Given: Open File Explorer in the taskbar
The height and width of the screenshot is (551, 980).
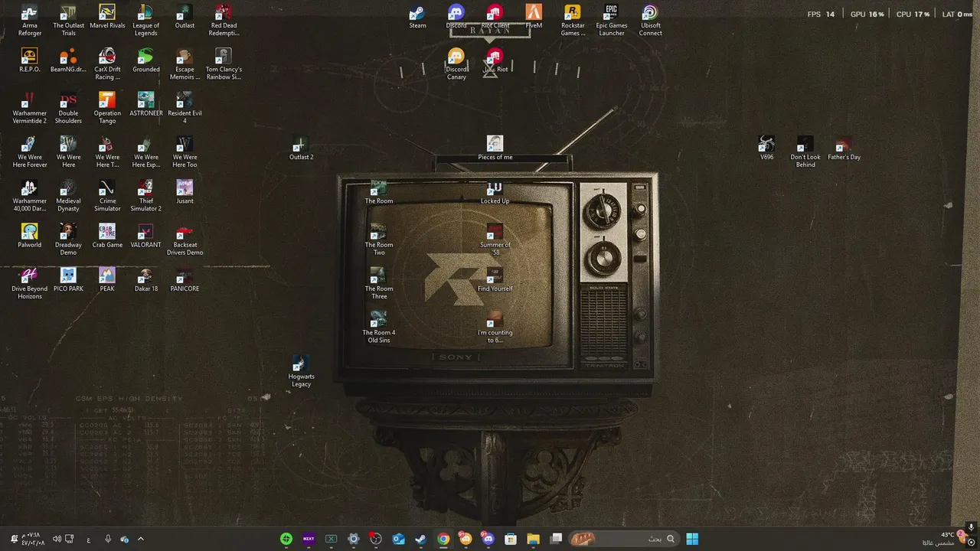Looking at the screenshot, I should pos(533,539).
